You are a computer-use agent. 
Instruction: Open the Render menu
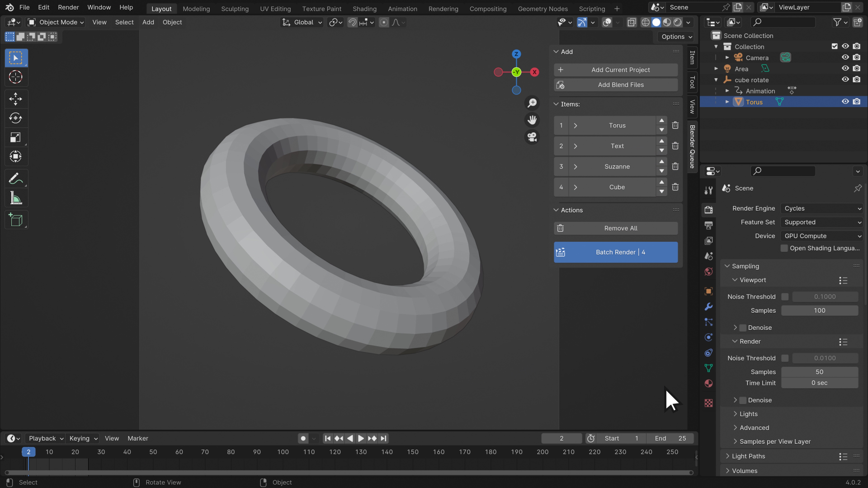(x=68, y=7)
